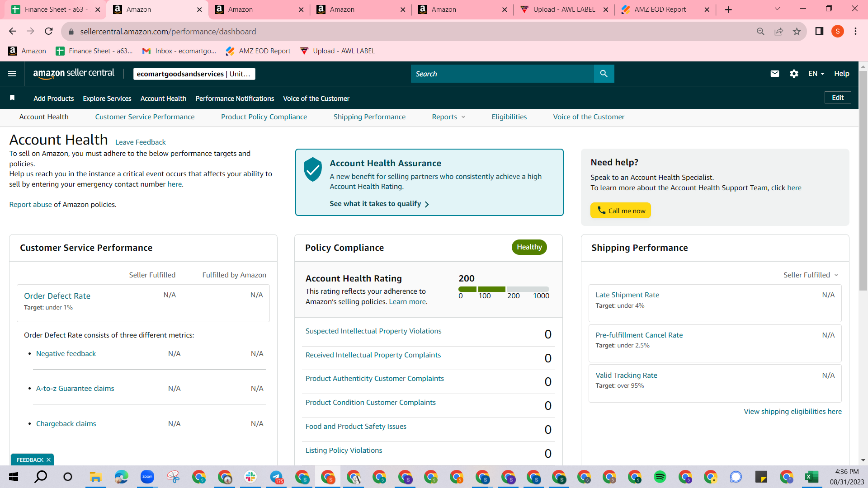Open the ecomartgoodsandservices account switcher
Image resolution: width=868 pixels, height=488 pixels.
pos(194,74)
